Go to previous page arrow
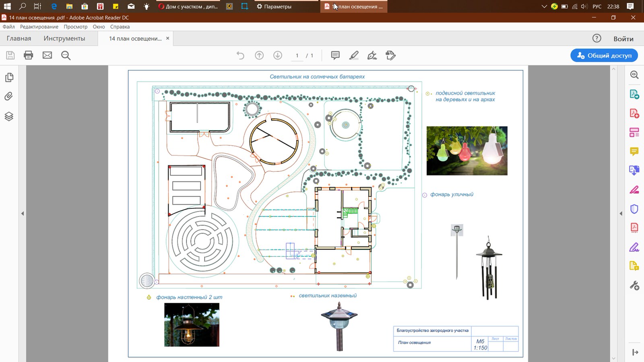Screen dimensions: 644x362 [x=259, y=56]
